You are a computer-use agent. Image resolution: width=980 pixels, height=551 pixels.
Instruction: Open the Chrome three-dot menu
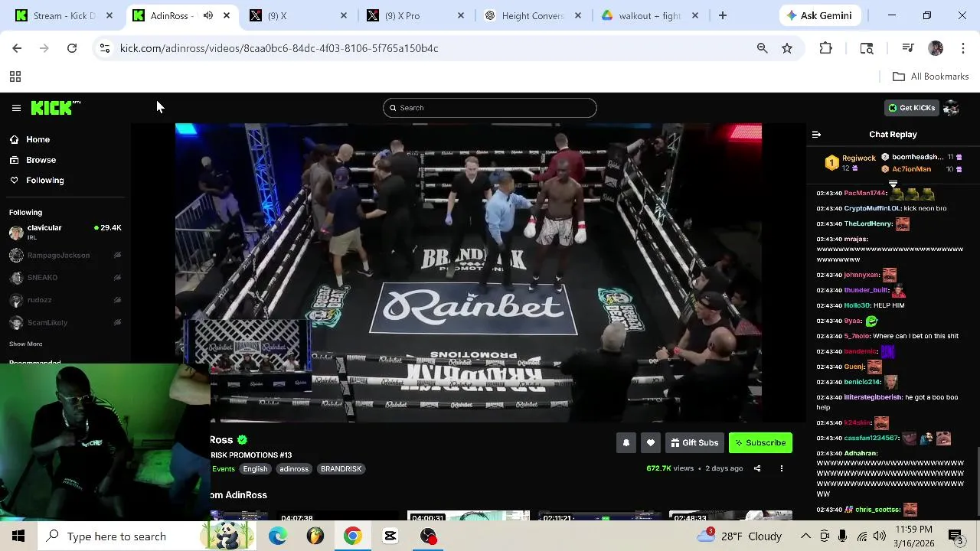click(963, 48)
